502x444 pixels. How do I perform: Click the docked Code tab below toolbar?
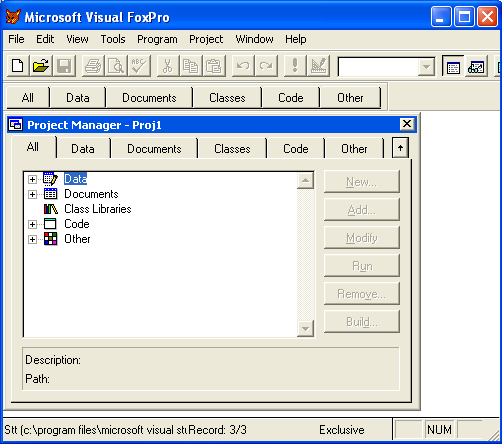coord(291,98)
